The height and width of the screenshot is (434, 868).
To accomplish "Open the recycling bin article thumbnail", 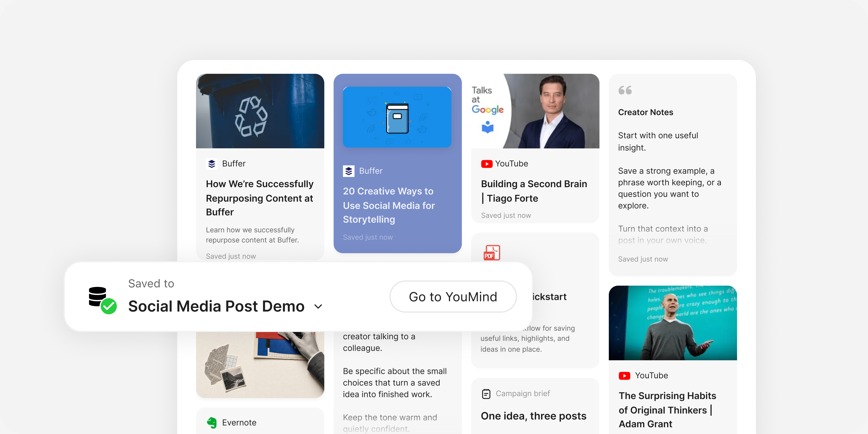I will point(260,111).
